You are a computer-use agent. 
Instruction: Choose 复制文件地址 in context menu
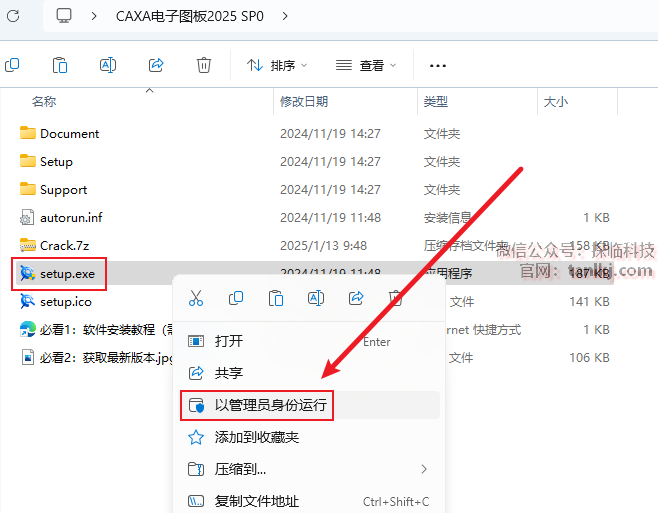310,501
